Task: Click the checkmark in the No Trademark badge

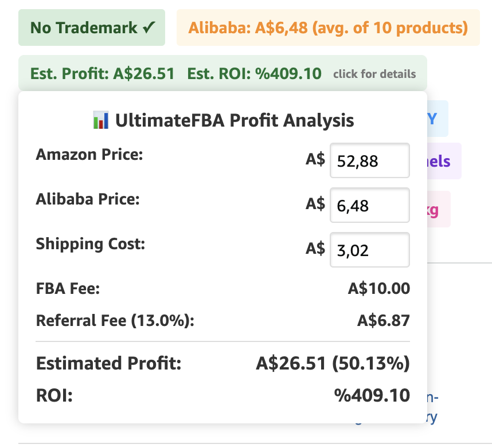Action: point(150,27)
